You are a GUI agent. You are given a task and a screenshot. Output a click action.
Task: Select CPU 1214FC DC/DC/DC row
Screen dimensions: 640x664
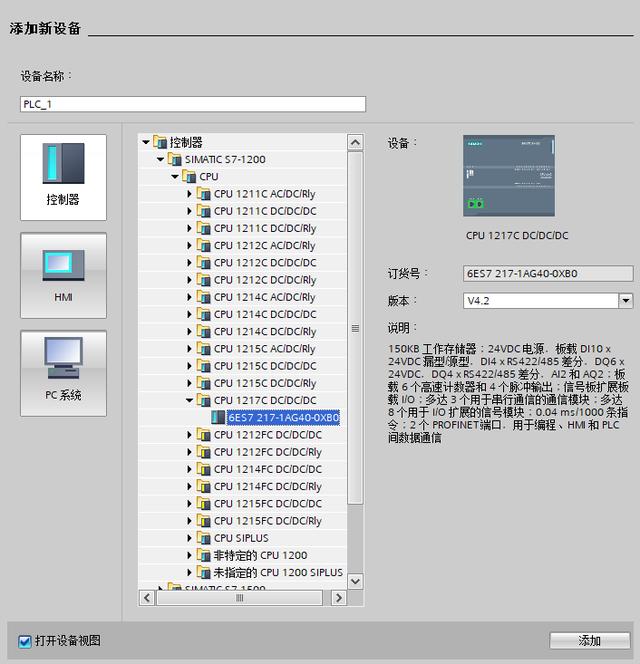point(268,469)
